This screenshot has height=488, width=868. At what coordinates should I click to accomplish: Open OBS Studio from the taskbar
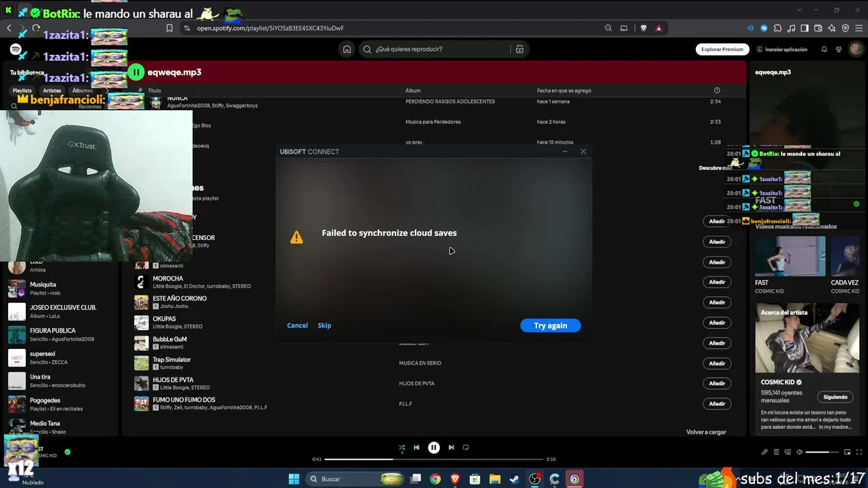click(535, 479)
